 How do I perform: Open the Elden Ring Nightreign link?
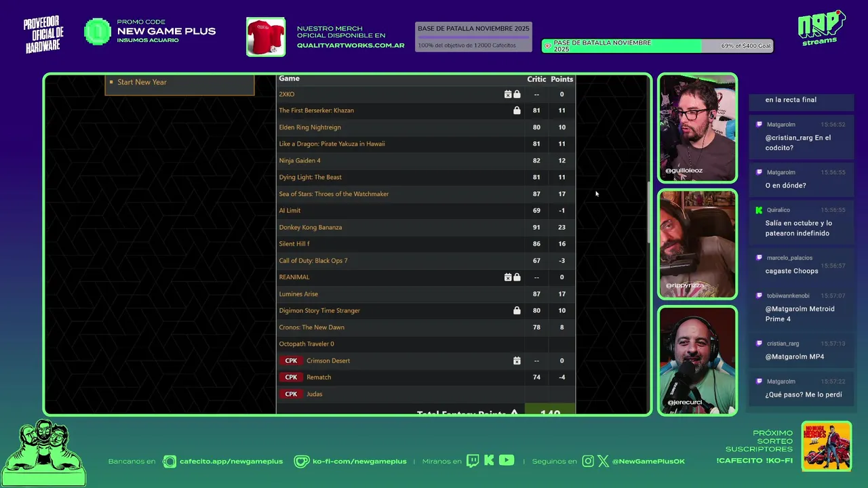[310, 127]
